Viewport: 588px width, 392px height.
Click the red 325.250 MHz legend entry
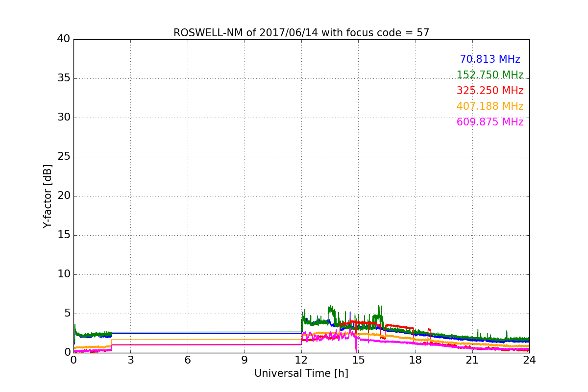pyautogui.click(x=490, y=91)
